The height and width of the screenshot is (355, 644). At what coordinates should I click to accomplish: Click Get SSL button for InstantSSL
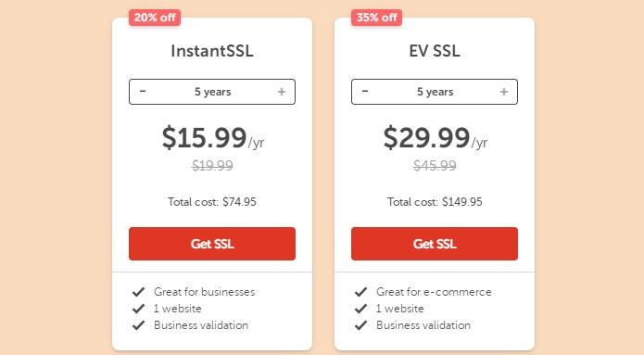[212, 244]
